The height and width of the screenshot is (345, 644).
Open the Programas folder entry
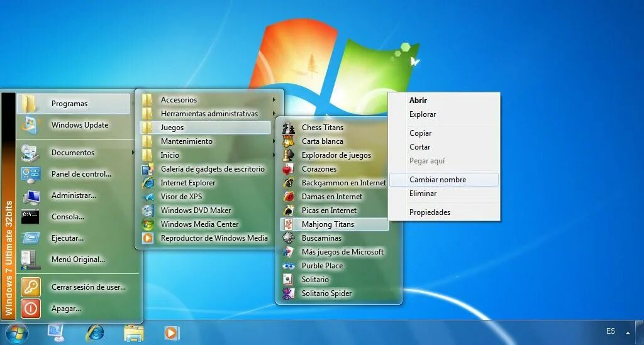click(74, 104)
